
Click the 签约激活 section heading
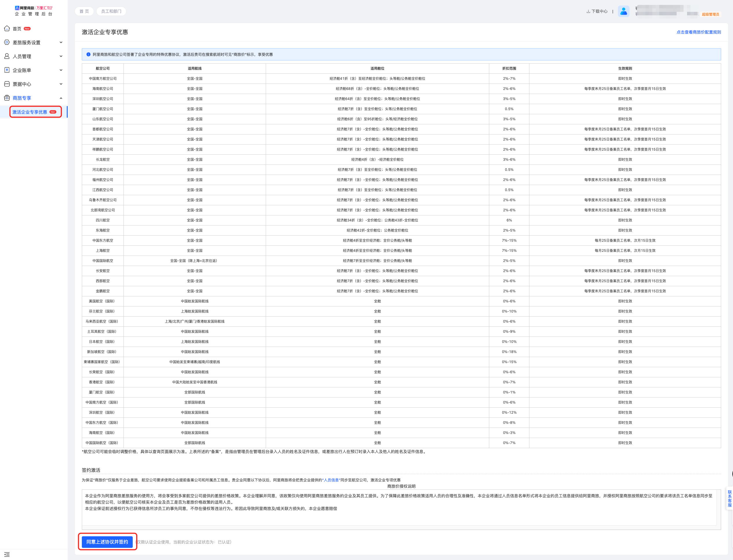pyautogui.click(x=91, y=470)
